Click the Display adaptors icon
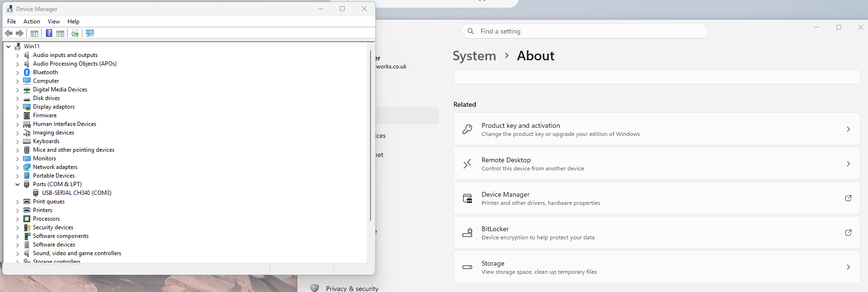 click(27, 107)
